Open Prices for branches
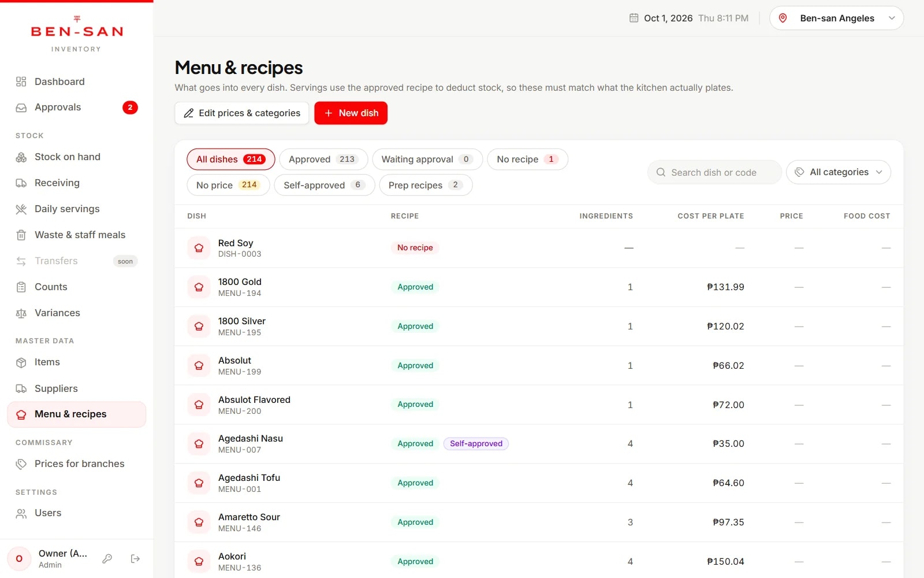Screen dimensions: 924x578 (76, 464)
